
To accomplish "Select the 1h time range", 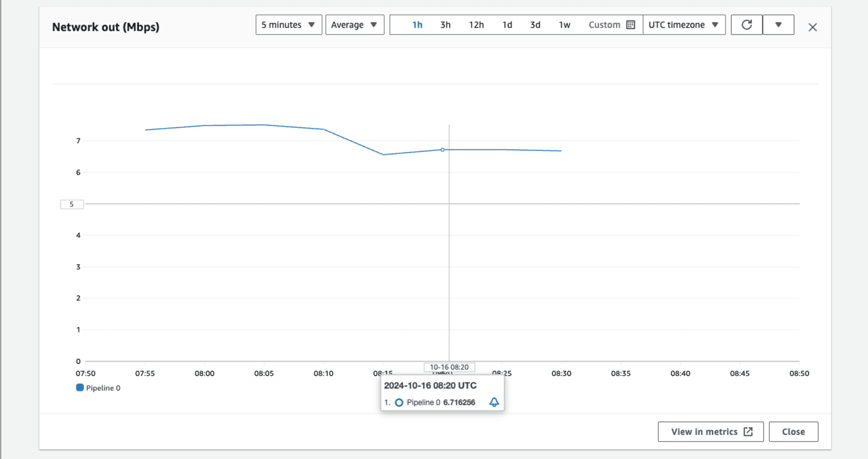I will click(417, 25).
